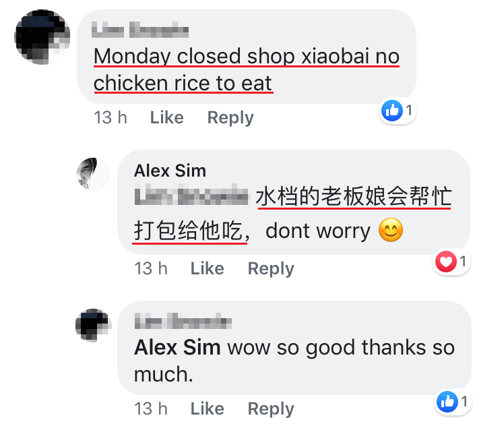Open the Alex Sim author name link
Image resolution: width=504 pixels, height=424 pixels.
170,171
